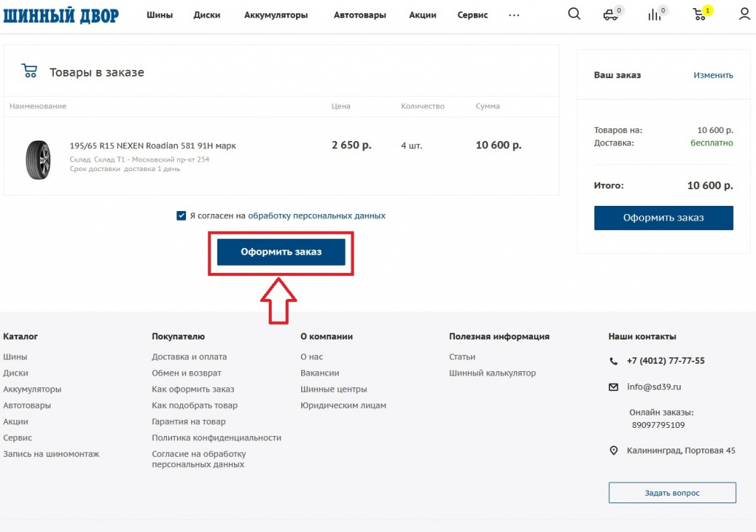756x532 pixels.
Task: Open the обработку персональных данных link
Action: [316, 216]
